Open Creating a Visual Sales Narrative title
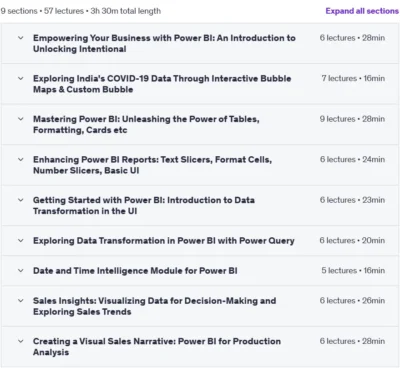This screenshot has height=368, width=400. click(x=157, y=347)
